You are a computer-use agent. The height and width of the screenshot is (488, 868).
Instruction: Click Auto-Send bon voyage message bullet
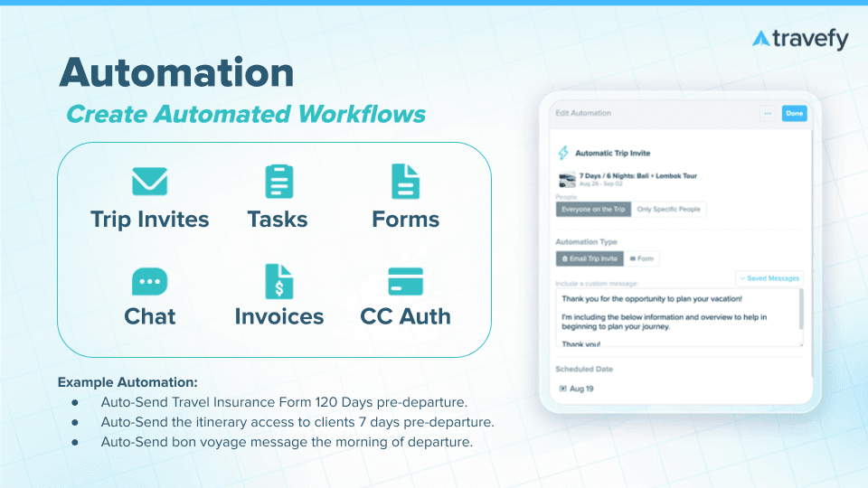point(287,442)
